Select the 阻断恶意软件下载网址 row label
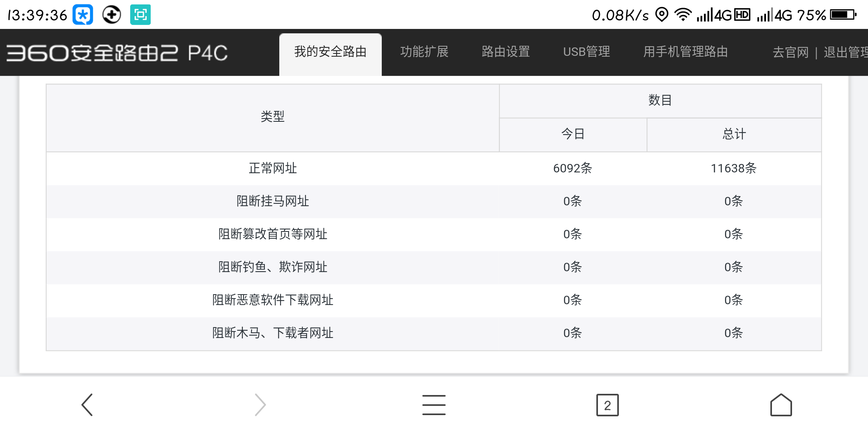Screen dimensions: 868x434 [x=272, y=300]
